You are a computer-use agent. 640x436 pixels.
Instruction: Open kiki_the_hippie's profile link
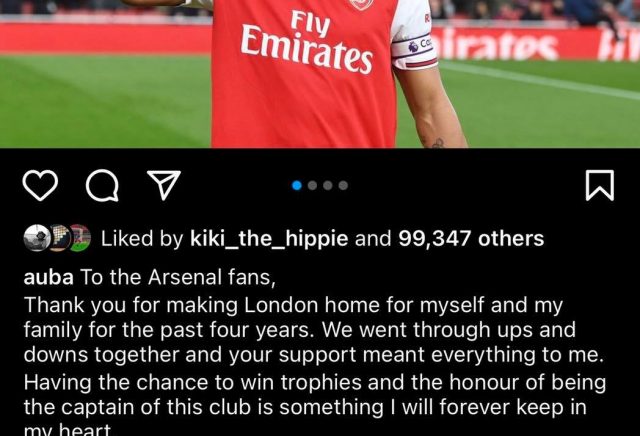[x=269, y=238]
